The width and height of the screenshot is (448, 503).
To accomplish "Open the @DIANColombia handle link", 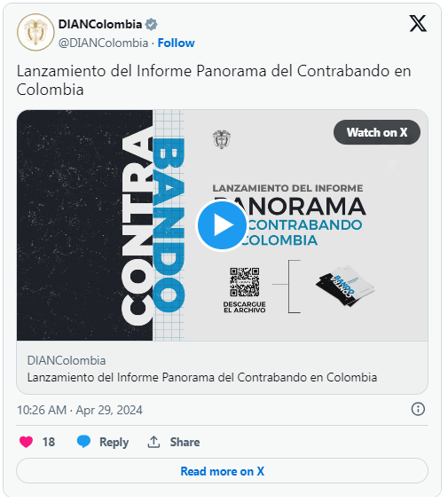I will pyautogui.click(x=104, y=43).
